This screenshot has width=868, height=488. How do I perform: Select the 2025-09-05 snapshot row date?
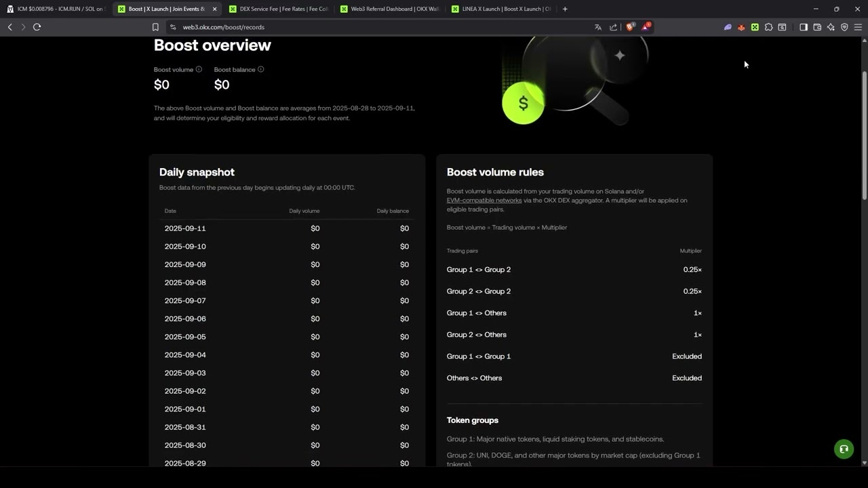tap(185, 337)
